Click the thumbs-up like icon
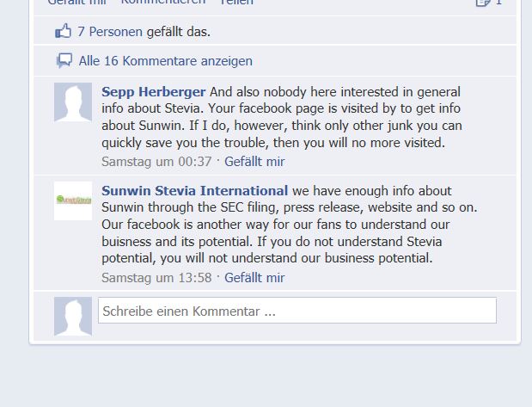The image size is (532, 407). tap(64, 32)
